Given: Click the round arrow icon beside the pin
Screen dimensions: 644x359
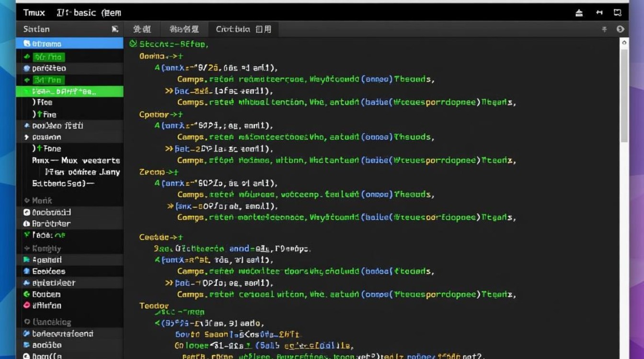Looking at the screenshot, I should pyautogui.click(x=620, y=29).
